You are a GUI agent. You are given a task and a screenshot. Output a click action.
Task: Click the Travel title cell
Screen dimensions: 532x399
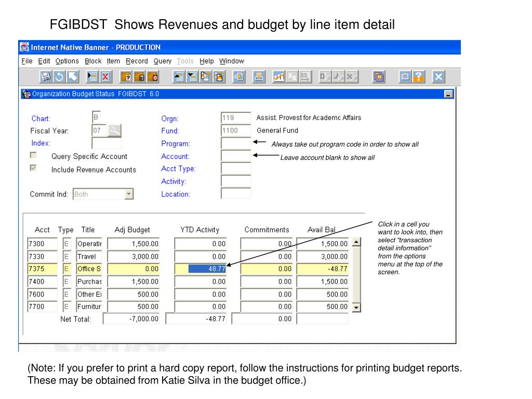click(x=89, y=256)
